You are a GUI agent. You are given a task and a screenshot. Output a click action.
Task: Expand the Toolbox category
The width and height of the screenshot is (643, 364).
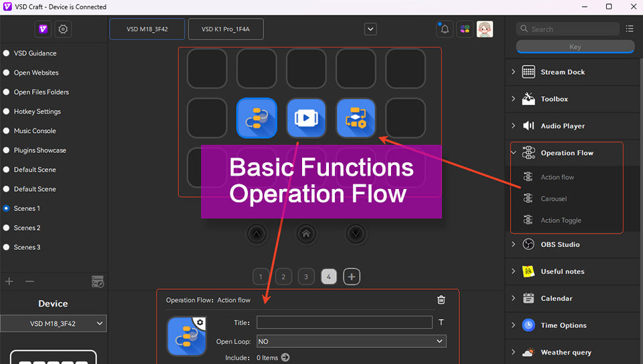[x=513, y=99]
